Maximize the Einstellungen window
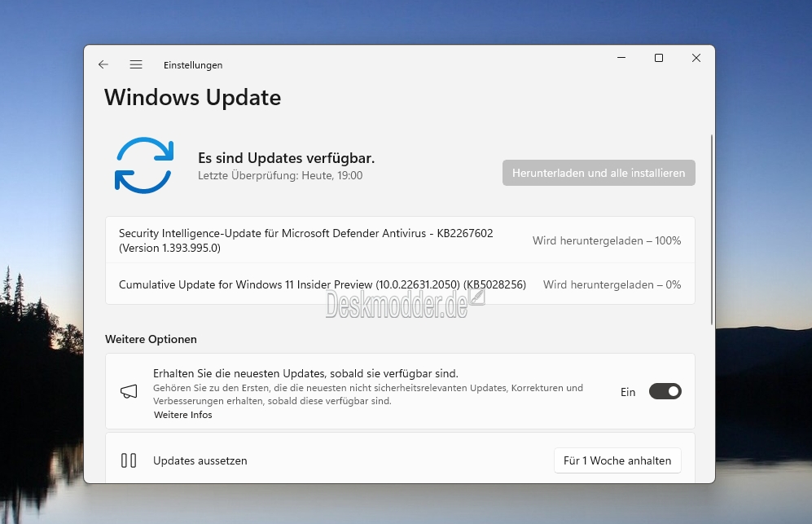 pos(659,58)
